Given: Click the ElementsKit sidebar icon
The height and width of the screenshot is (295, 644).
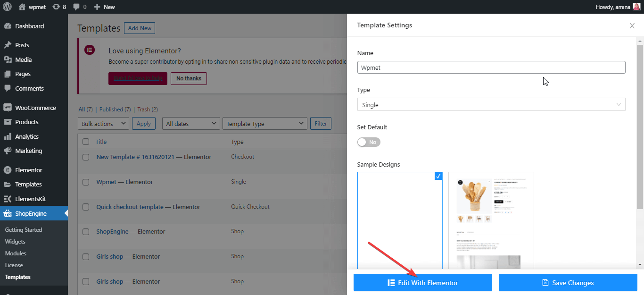Looking at the screenshot, I should (x=8, y=199).
